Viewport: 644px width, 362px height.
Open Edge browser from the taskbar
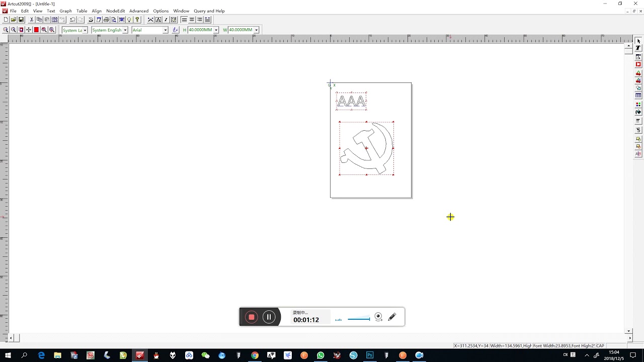tap(41, 355)
